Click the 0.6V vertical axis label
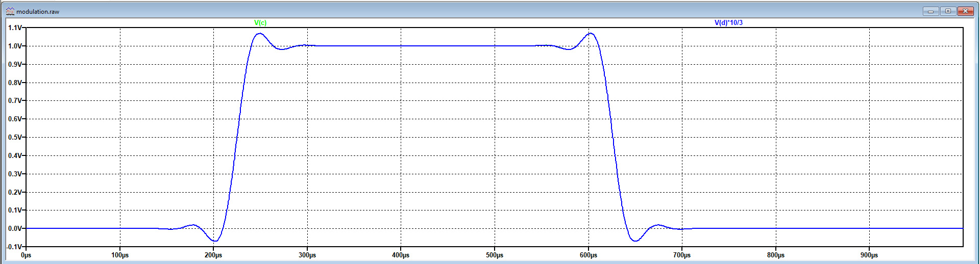 (x=15, y=119)
